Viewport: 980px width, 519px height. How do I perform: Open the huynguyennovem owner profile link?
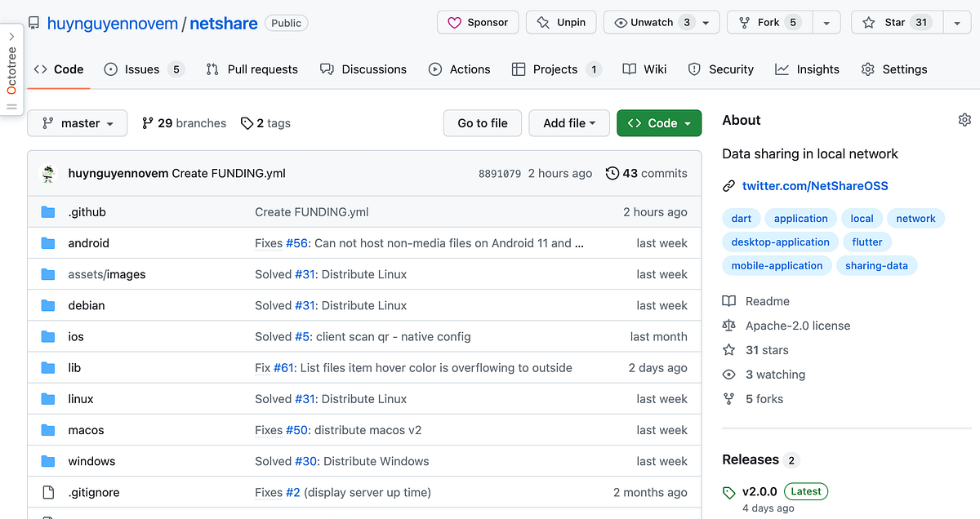[x=113, y=24]
